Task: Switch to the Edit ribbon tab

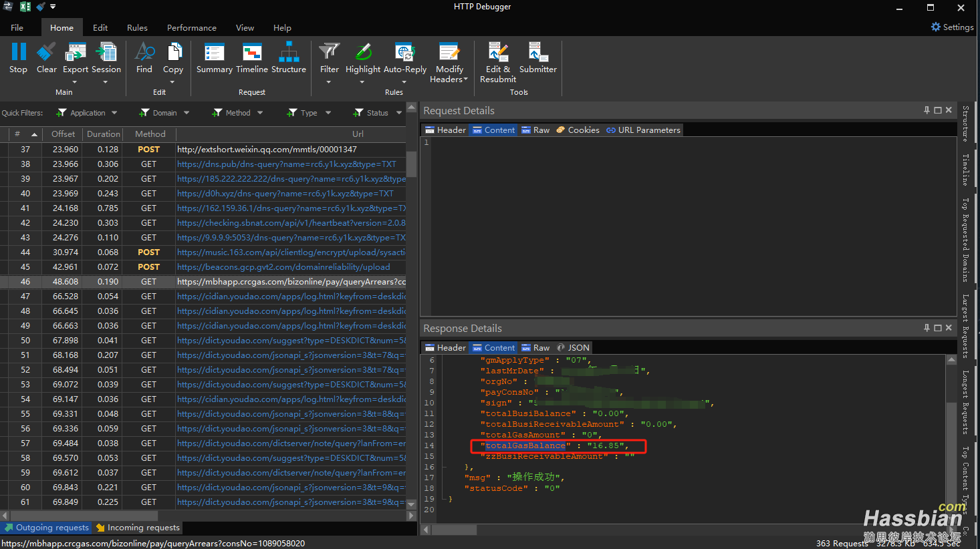Action: (x=100, y=27)
